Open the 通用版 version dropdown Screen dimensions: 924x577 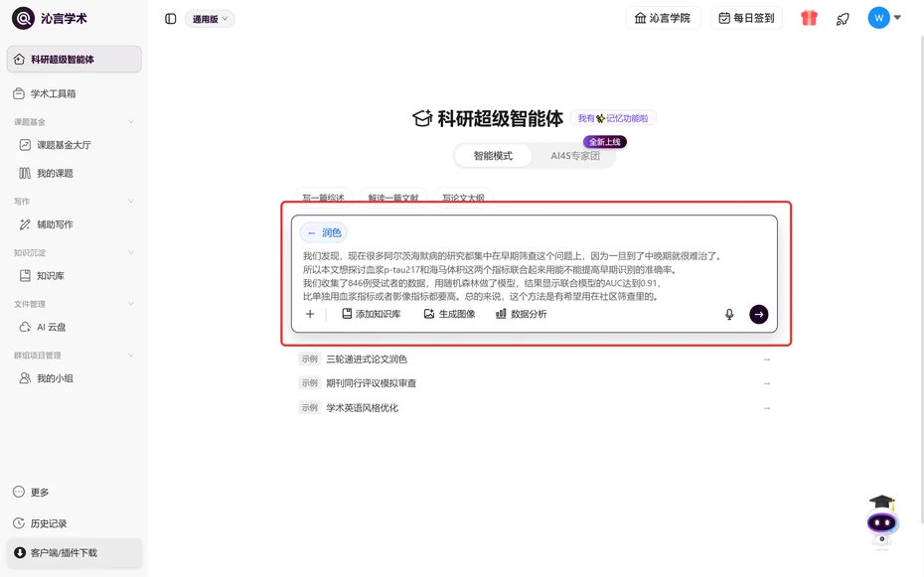point(210,19)
